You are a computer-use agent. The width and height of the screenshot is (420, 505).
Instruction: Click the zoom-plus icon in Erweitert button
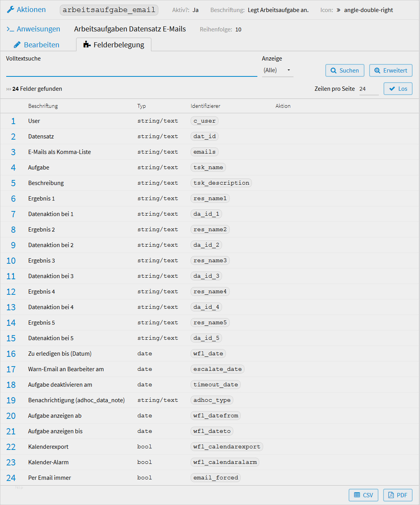(377, 71)
